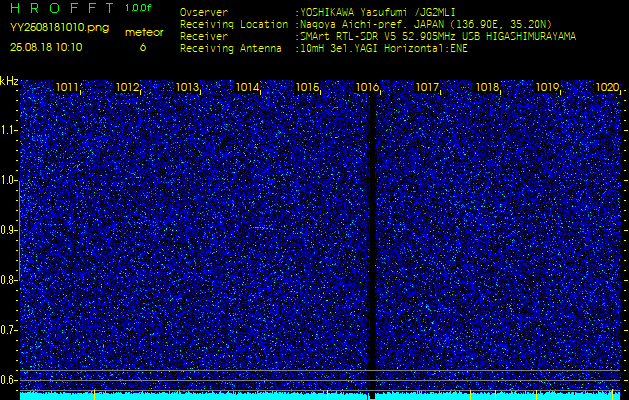This screenshot has width=629, height=400.
Task: Click the yellow meteor marker between 1018 and 1019
Action: (537, 394)
